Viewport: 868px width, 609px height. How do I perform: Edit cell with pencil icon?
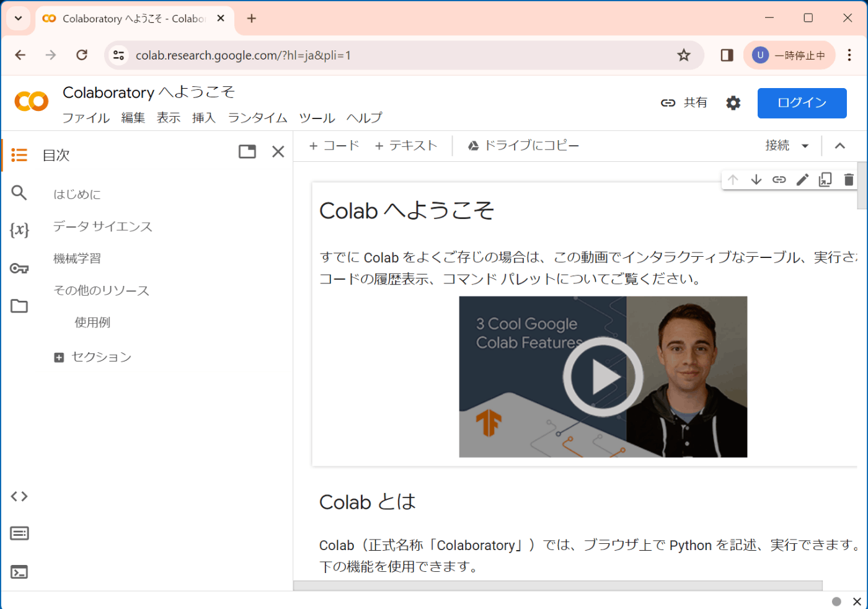pos(802,180)
